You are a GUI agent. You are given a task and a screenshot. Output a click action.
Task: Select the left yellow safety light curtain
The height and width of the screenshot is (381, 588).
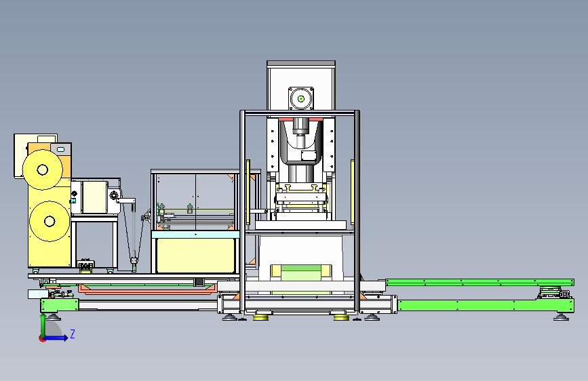tap(248, 192)
